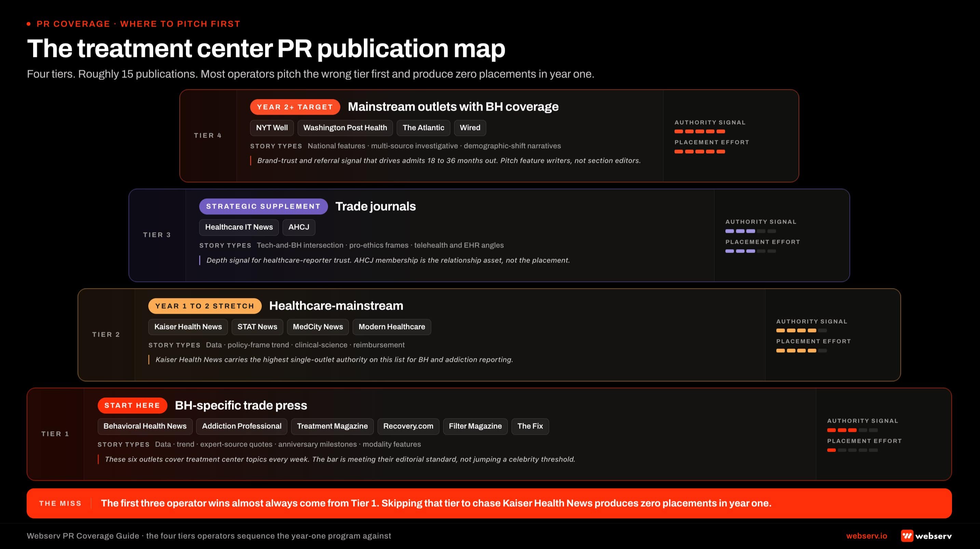The width and height of the screenshot is (980, 549).
Task: Click note 'These six outlets cover treatment center'
Action: click(340, 459)
